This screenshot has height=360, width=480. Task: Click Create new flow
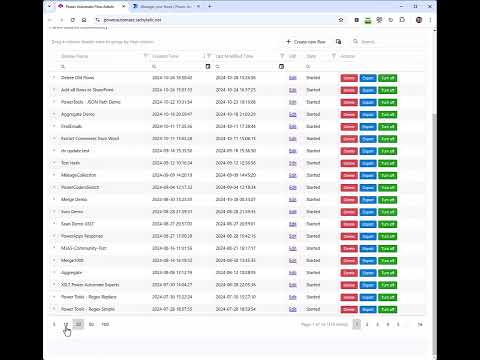[x=306, y=42]
